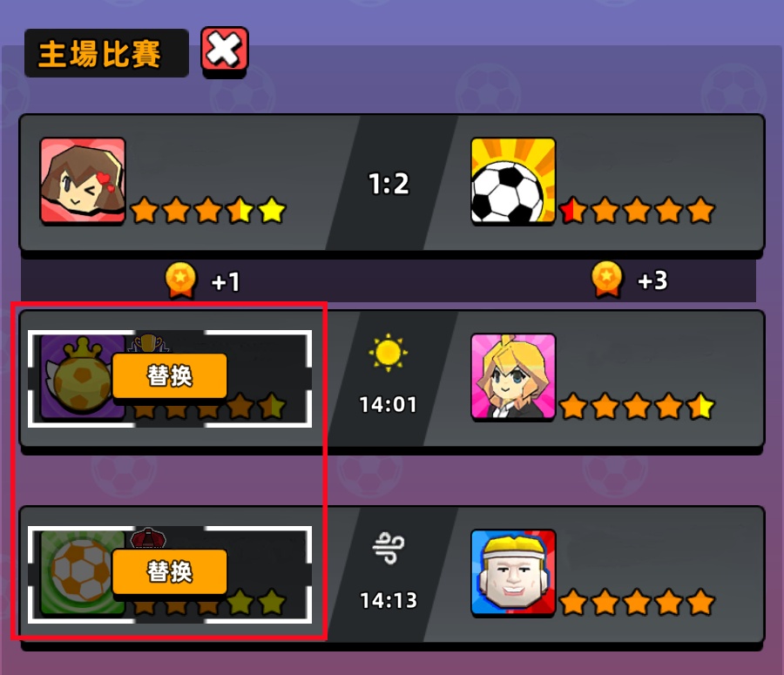
Task: Click the windy weather icon
Action: [389, 548]
